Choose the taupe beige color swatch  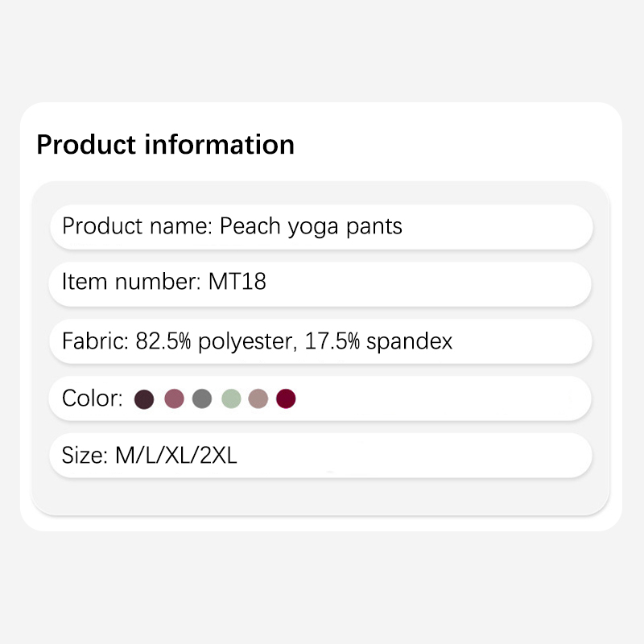(258, 398)
